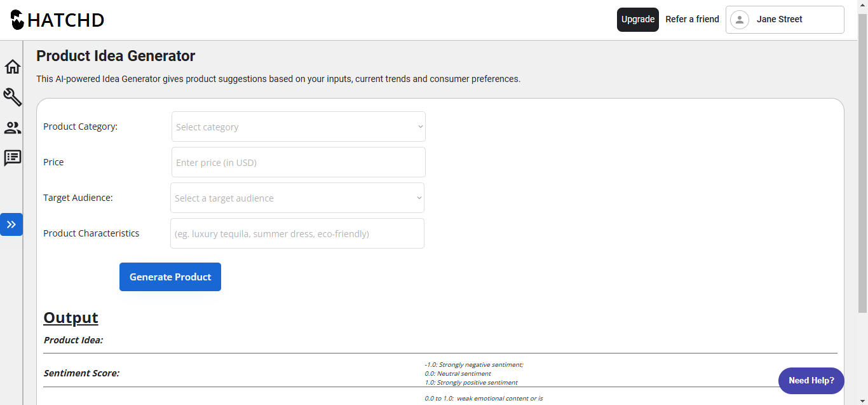Viewport: 868px width, 405px height.
Task: Click the user avatar icon
Action: pyautogui.click(x=740, y=20)
